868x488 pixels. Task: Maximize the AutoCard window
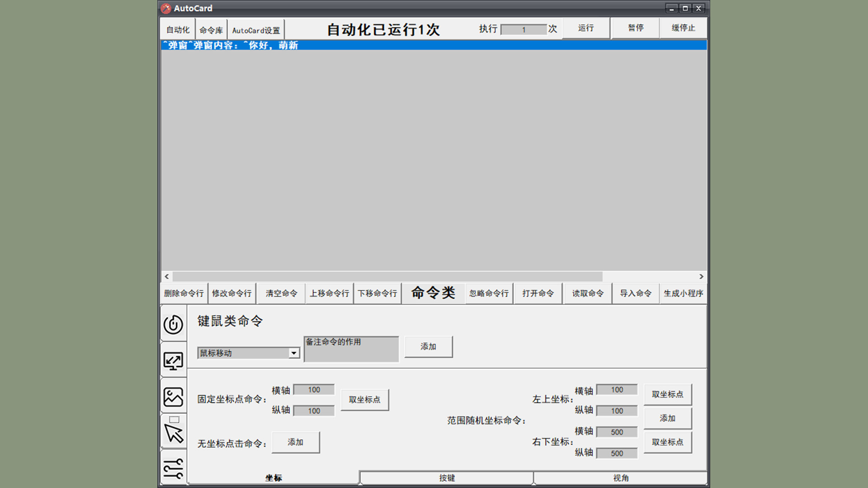(x=685, y=8)
